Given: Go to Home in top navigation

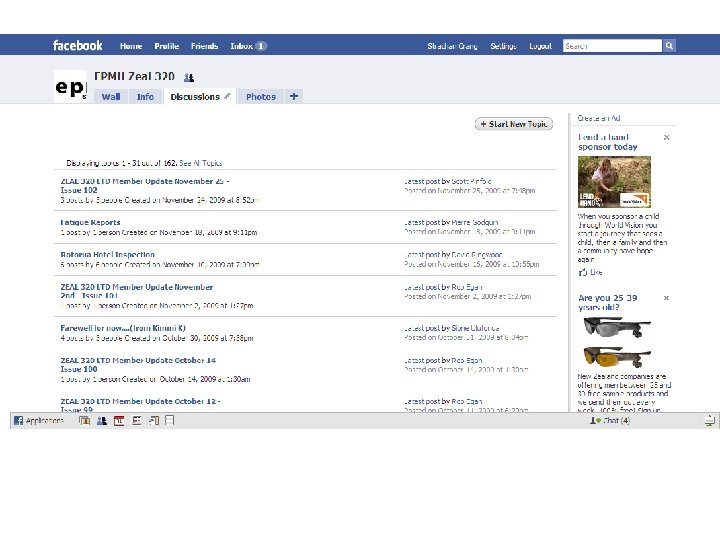Looking at the screenshot, I should (x=131, y=46).
